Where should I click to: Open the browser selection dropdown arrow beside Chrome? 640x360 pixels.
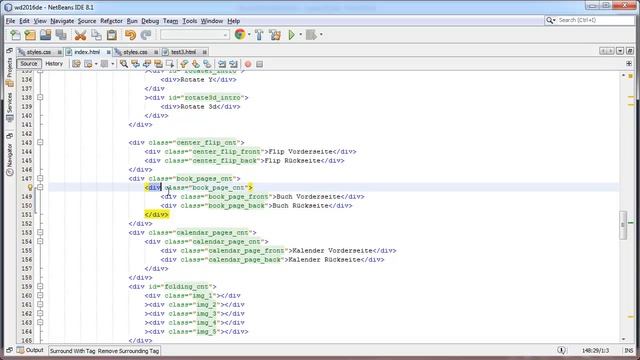pos(249,35)
